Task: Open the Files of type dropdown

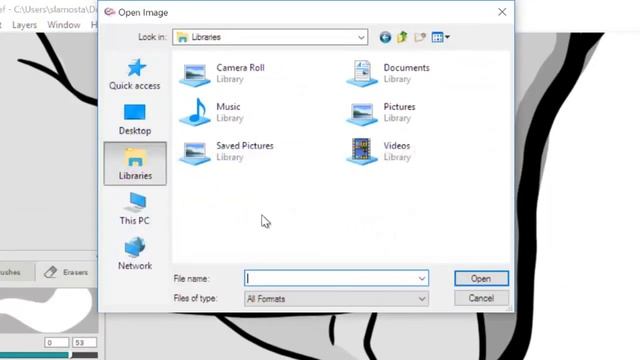Action: [x=337, y=299]
